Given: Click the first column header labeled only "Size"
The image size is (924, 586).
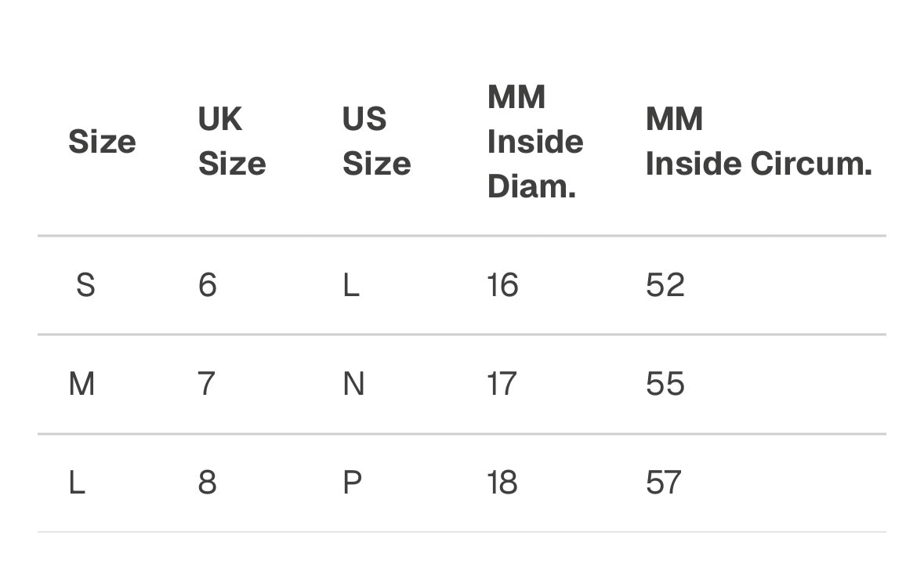Looking at the screenshot, I should [102, 142].
